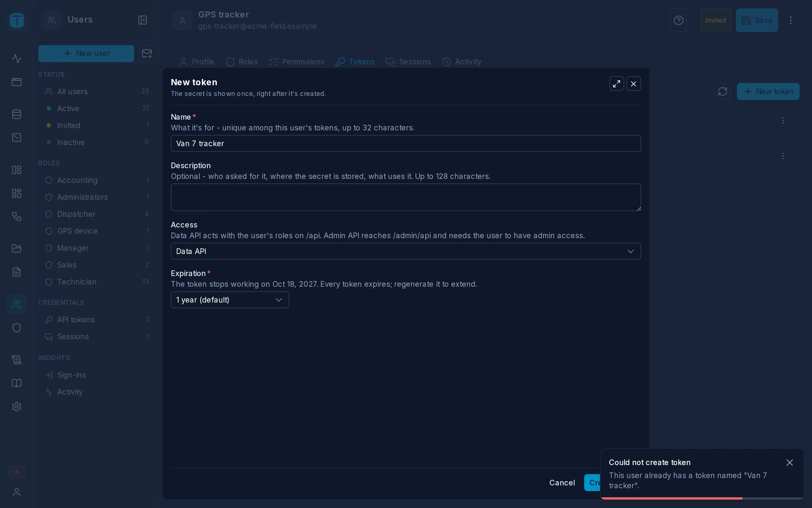Select the Dispatcher role filter
Screen dimensions: 812x508
tap(97, 214)
